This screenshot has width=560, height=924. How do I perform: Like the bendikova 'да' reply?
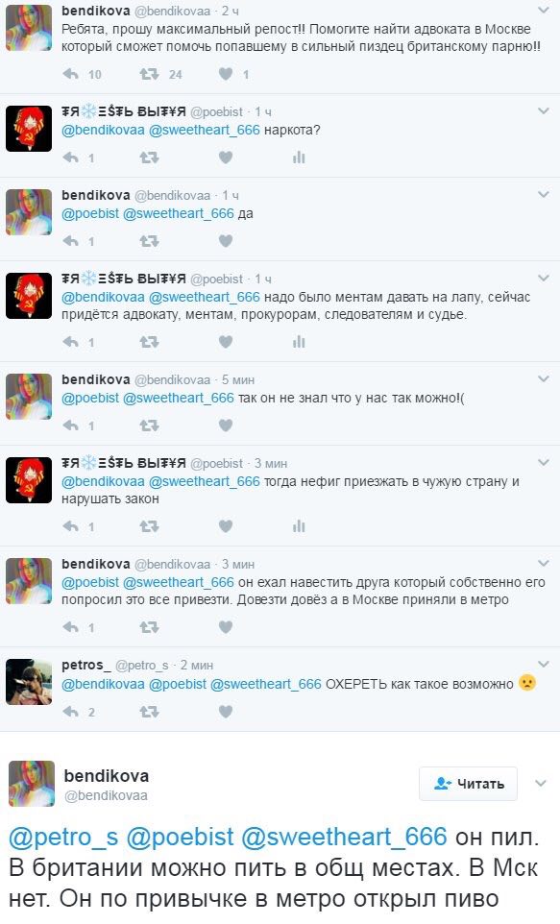tap(225, 241)
